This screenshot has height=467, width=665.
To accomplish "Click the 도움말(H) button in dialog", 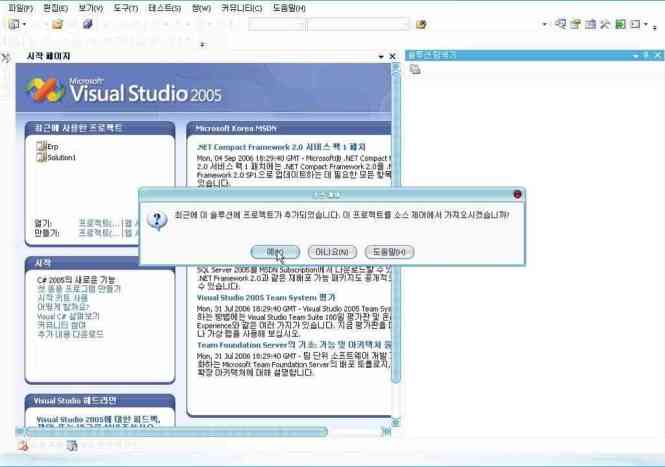I will [389, 252].
